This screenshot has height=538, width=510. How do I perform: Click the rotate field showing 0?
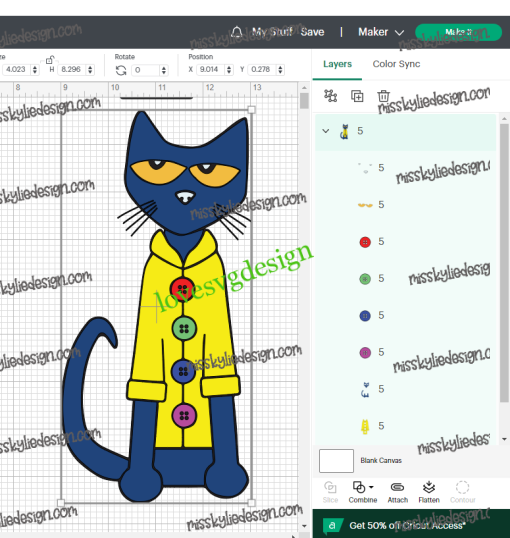146,70
